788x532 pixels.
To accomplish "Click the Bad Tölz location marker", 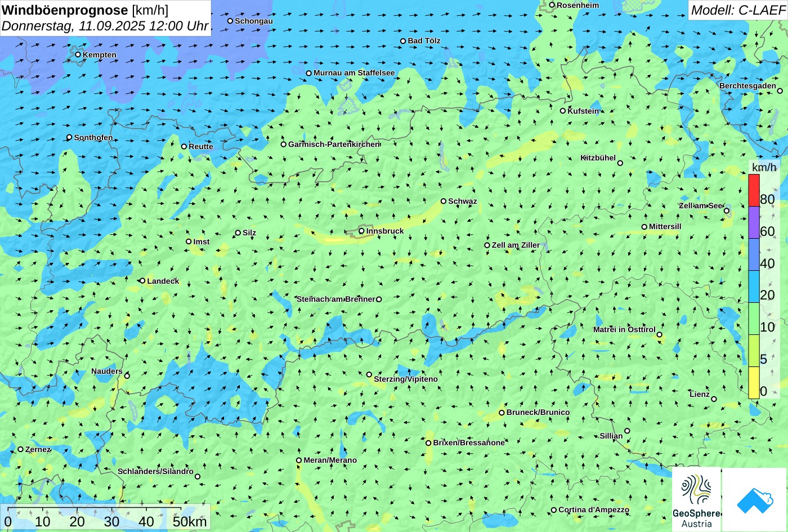I will (x=403, y=41).
